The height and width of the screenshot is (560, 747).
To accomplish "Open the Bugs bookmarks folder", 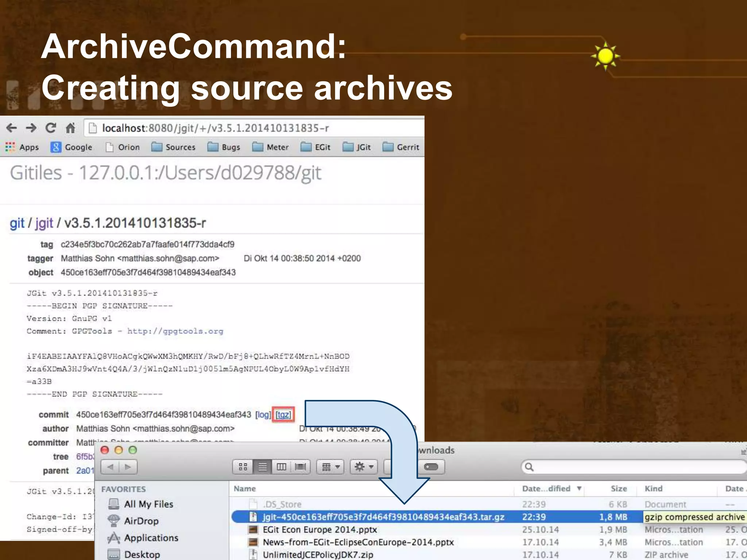I will 224,147.
